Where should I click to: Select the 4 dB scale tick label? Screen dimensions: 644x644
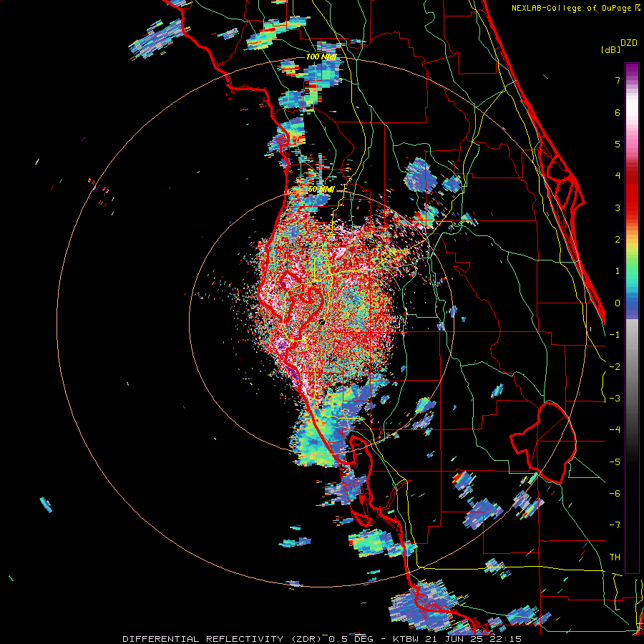coord(618,176)
